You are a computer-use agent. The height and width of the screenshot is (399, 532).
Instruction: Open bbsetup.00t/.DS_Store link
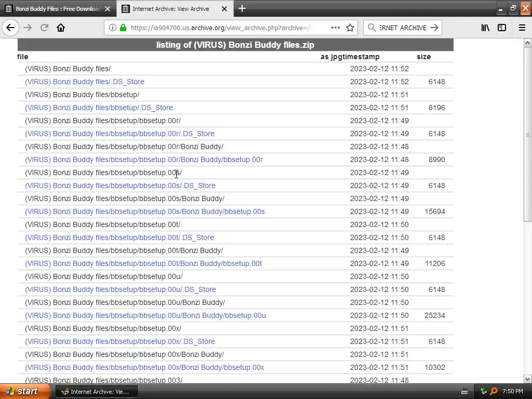[119, 237]
